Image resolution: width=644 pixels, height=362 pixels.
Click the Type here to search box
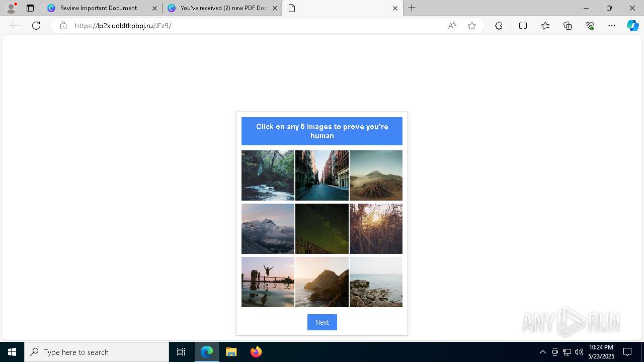coord(97,352)
